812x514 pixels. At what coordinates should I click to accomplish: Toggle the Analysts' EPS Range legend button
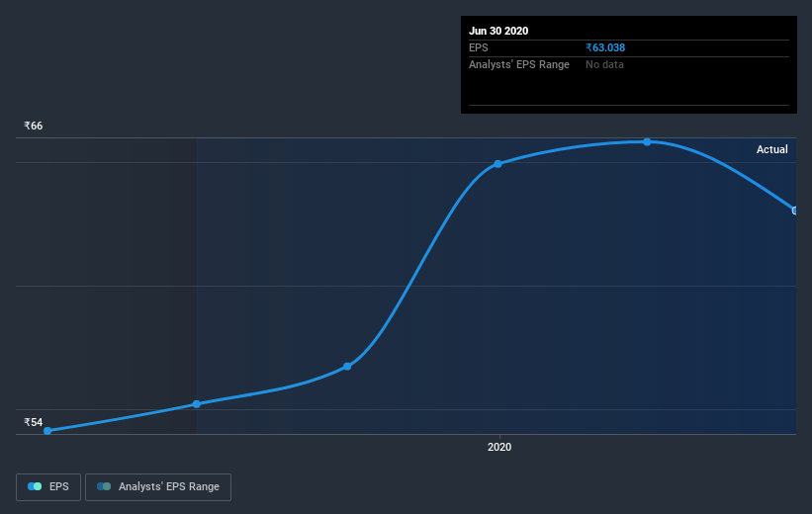[x=158, y=487]
